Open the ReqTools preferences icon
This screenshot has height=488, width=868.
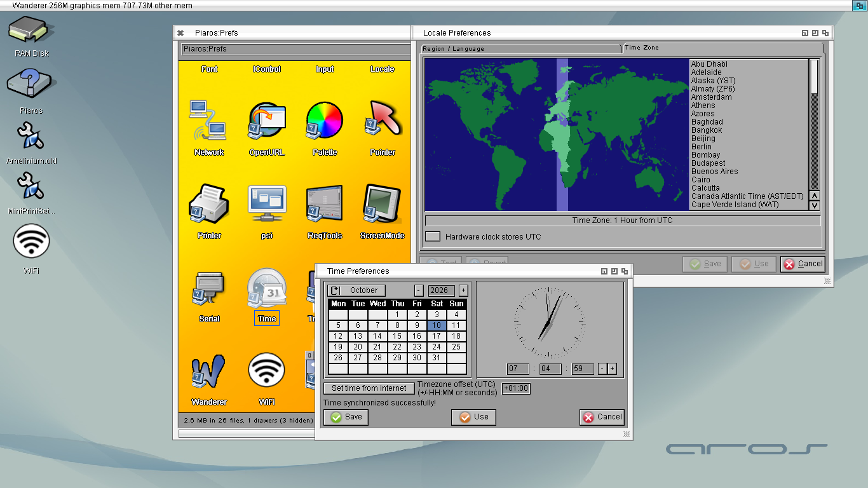click(x=325, y=203)
